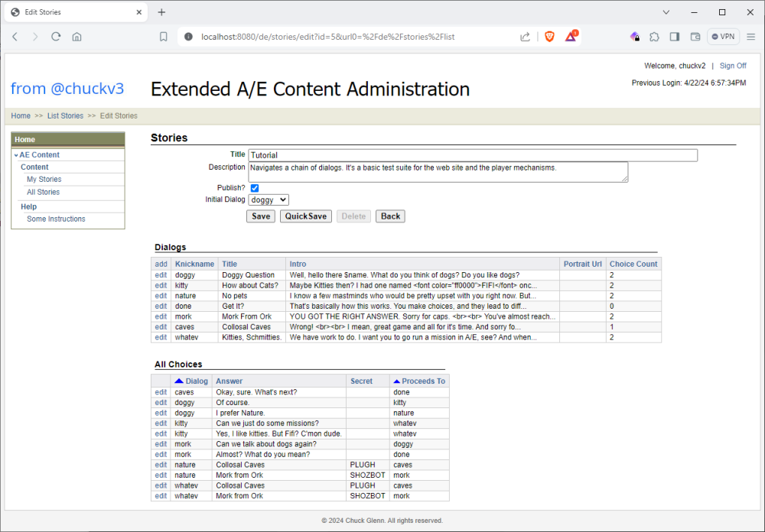The width and height of the screenshot is (765, 532).
Task: Open the extensions puzzle piece icon
Action: coord(654,37)
